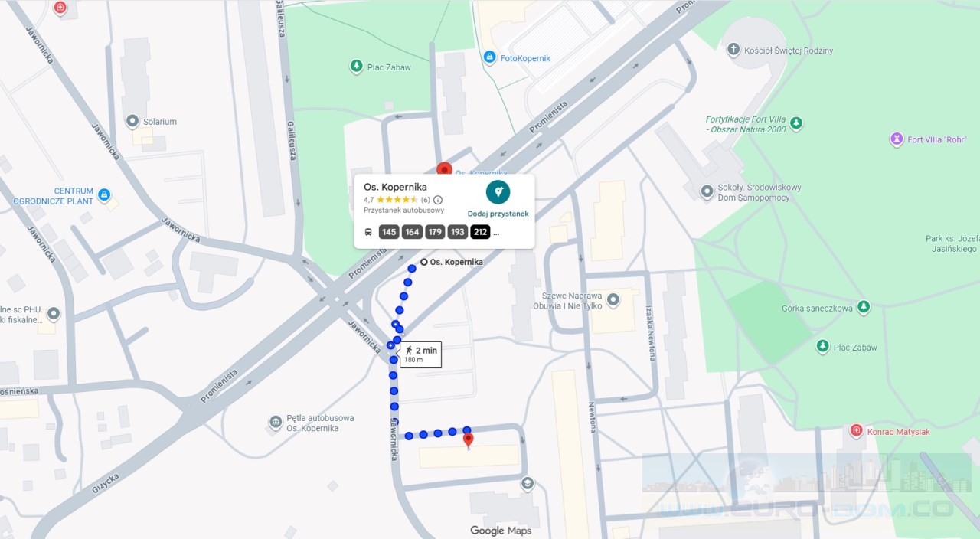Pick bus line 193 badge
Viewport: 980px width, 539px height.
coord(458,232)
